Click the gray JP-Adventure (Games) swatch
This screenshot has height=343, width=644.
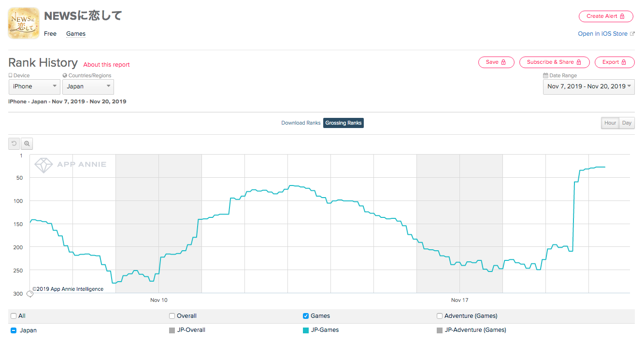[440, 330]
